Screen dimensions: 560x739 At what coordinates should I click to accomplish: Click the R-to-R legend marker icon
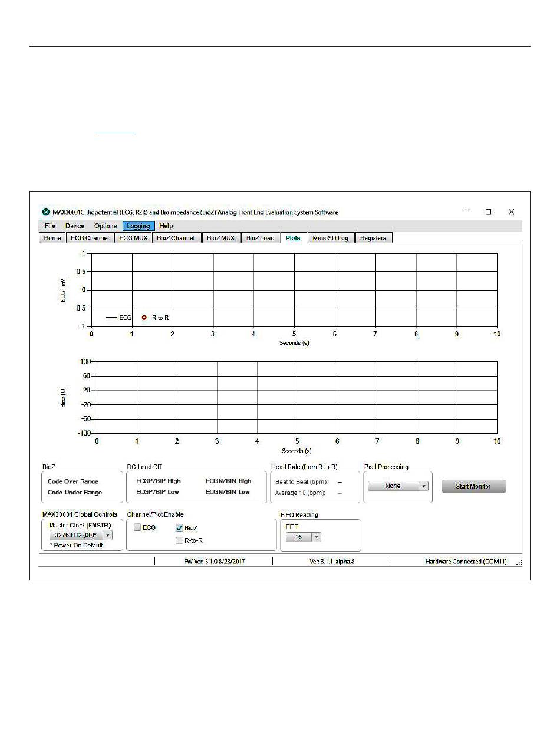(144, 317)
